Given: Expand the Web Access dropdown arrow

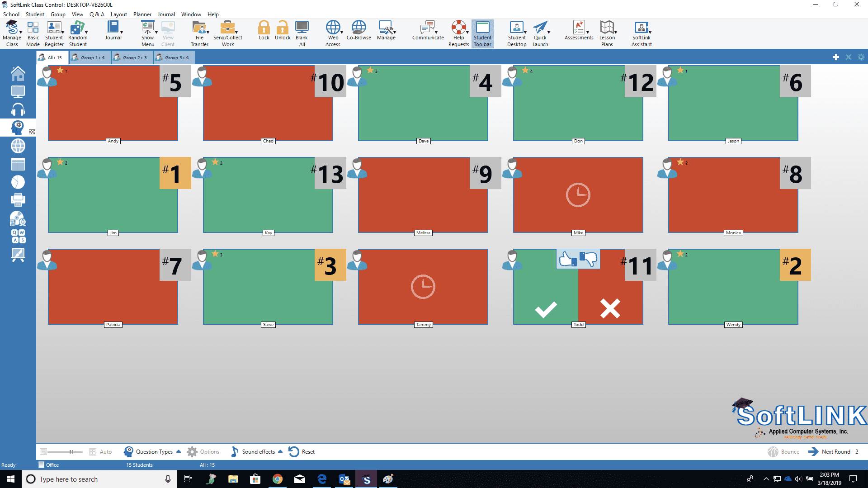Looking at the screenshot, I should tap(342, 32).
